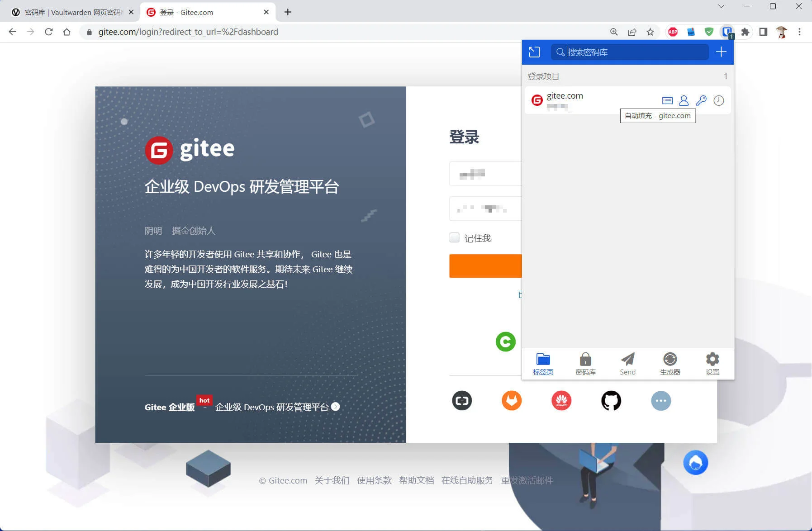Click the pop-out window icon in Bitwarden

click(534, 52)
